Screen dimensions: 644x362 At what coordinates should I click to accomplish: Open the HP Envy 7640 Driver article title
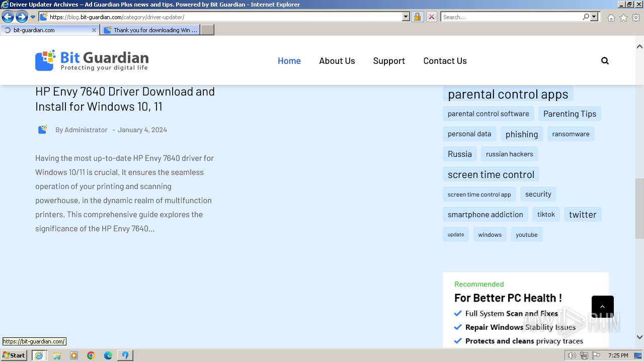[125, 99]
